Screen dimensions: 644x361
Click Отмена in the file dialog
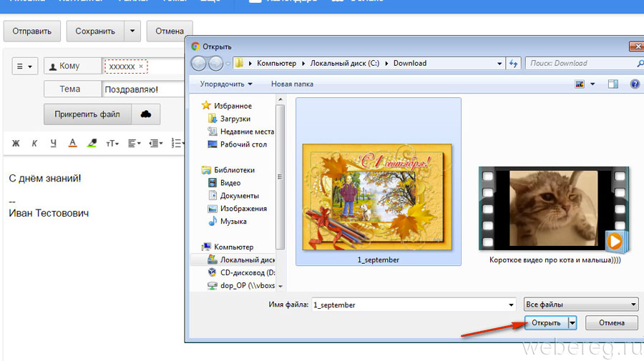612,323
